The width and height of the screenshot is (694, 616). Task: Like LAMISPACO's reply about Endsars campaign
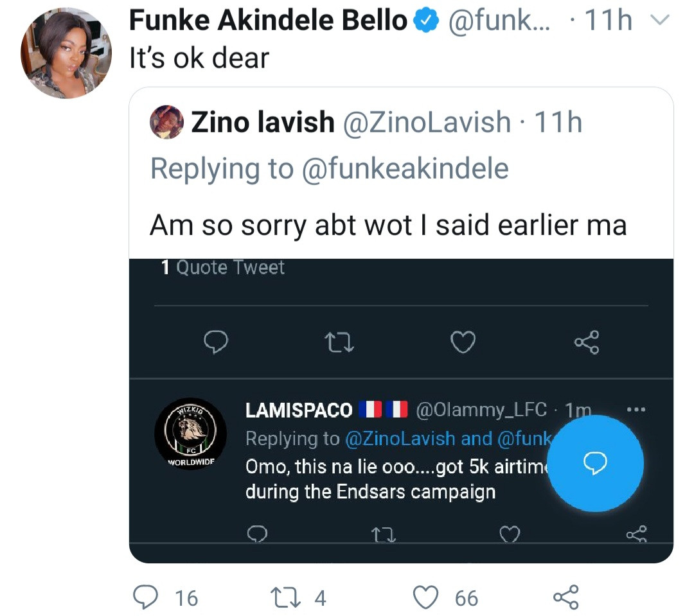(509, 533)
